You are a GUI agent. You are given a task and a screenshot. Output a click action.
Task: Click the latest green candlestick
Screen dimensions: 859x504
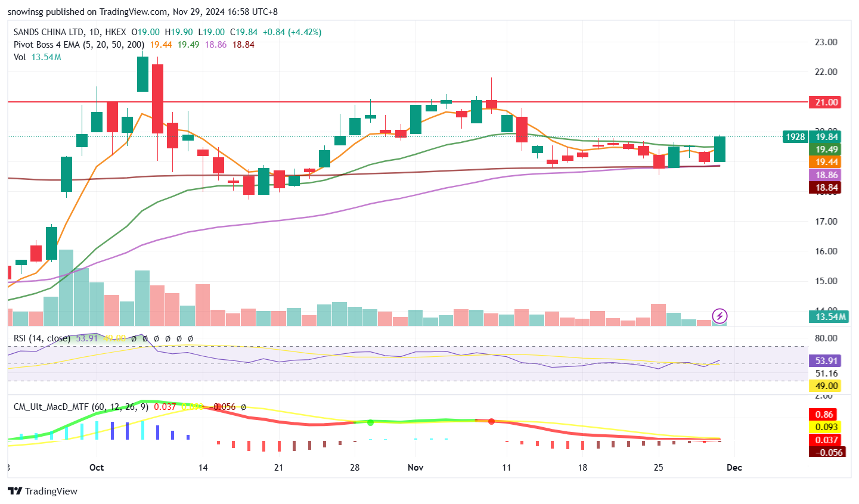(720, 149)
